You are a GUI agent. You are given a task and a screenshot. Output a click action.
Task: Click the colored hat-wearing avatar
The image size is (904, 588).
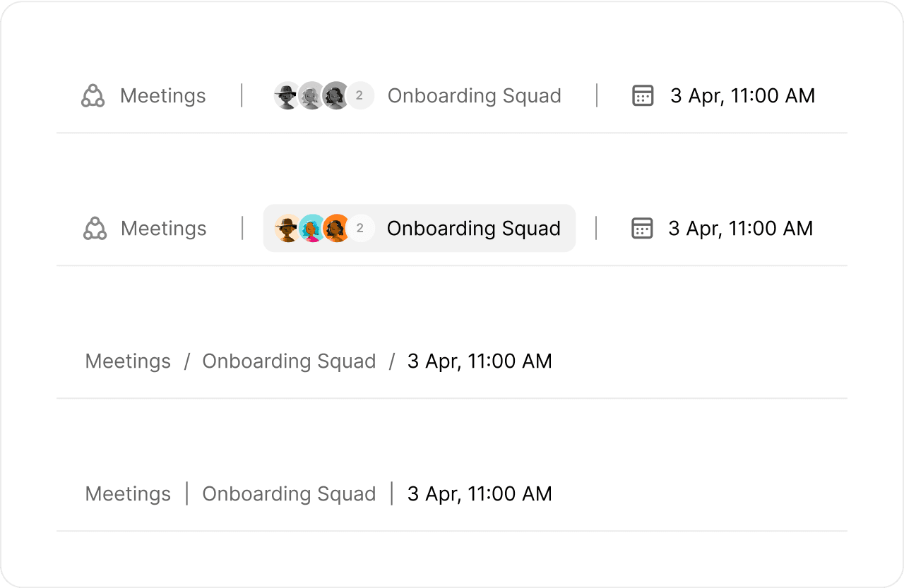[x=287, y=229]
